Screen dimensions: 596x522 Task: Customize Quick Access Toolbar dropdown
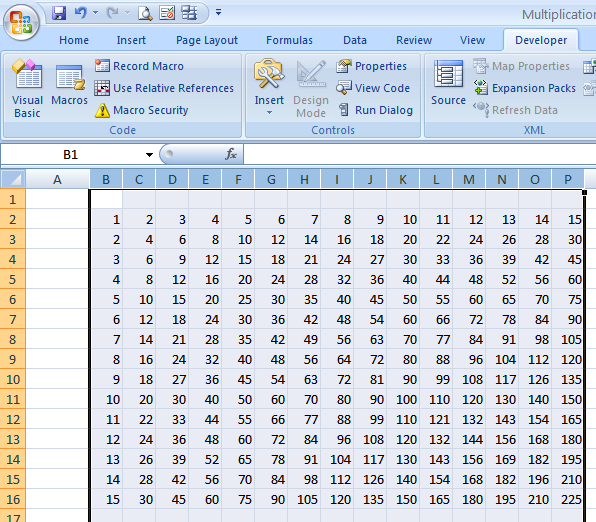coord(219,13)
